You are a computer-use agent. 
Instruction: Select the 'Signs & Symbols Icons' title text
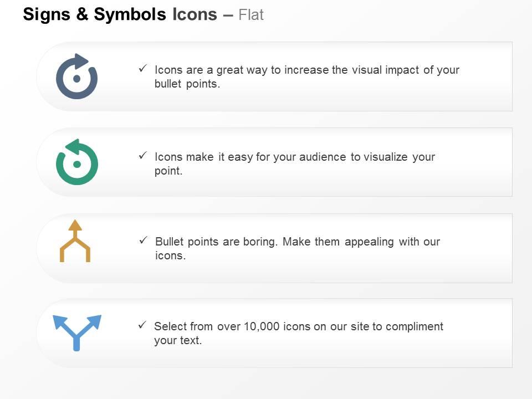point(120,14)
